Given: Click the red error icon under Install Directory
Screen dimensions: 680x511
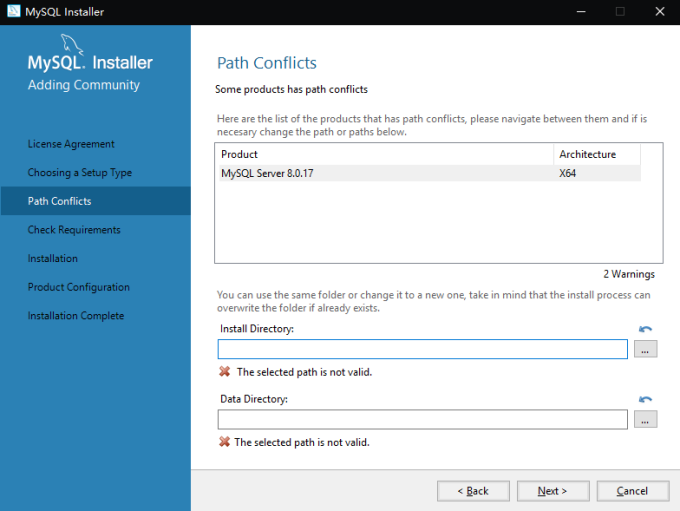Looking at the screenshot, I should pyautogui.click(x=224, y=371).
